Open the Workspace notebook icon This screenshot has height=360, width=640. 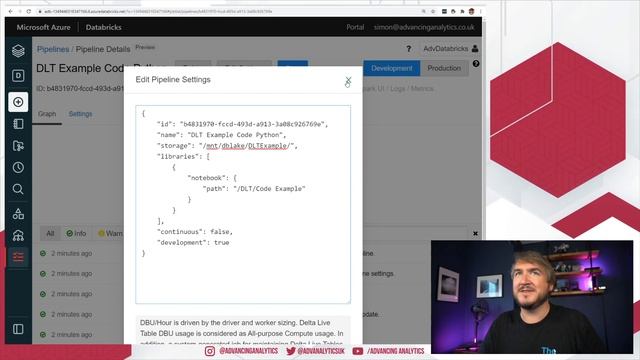point(18,124)
